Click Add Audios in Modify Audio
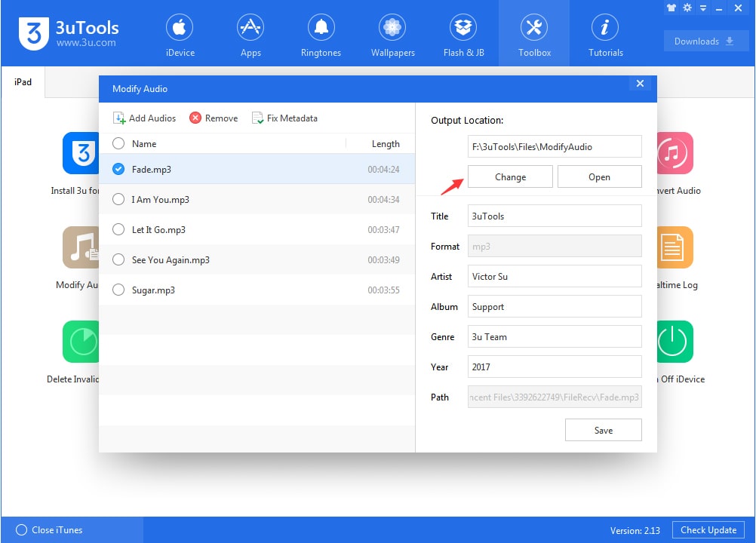This screenshot has height=543, width=756. 144,118
